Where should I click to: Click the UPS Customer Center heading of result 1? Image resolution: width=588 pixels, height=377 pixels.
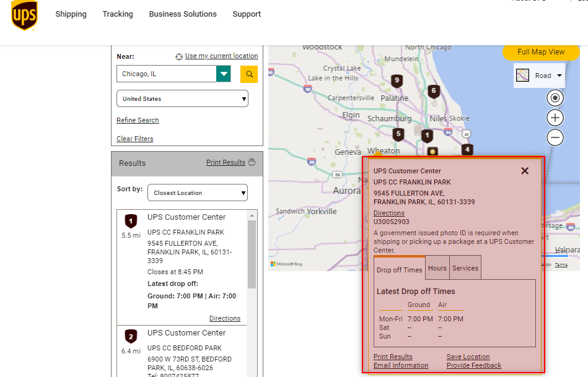tap(186, 217)
